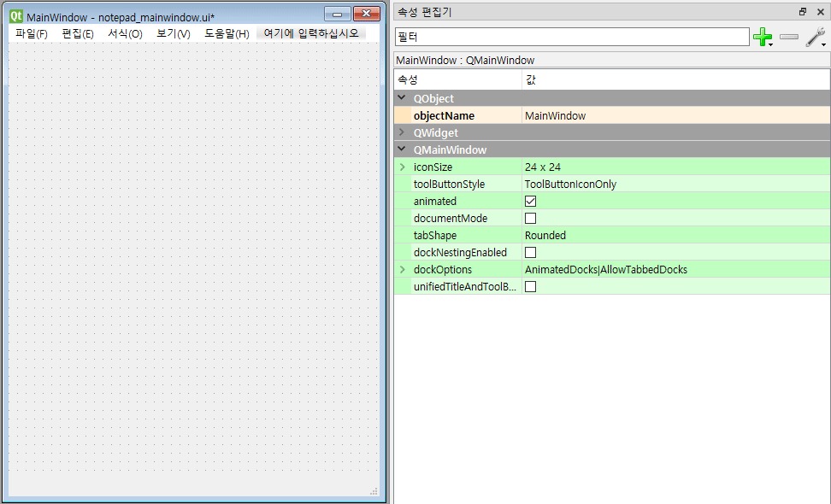This screenshot has height=504, width=831.
Task: Enable the documentMode checkbox
Action: click(x=530, y=218)
